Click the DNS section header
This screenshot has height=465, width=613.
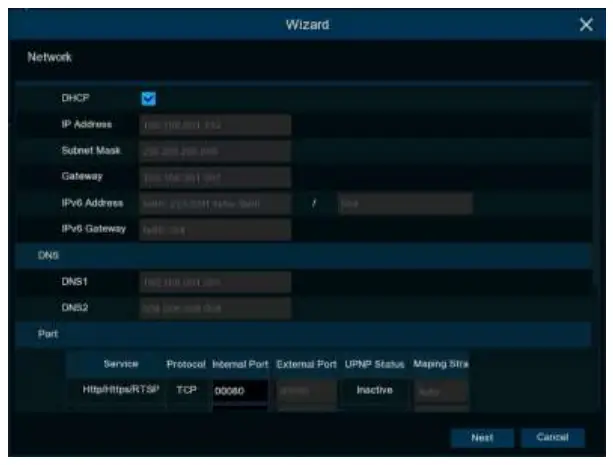click(x=303, y=255)
